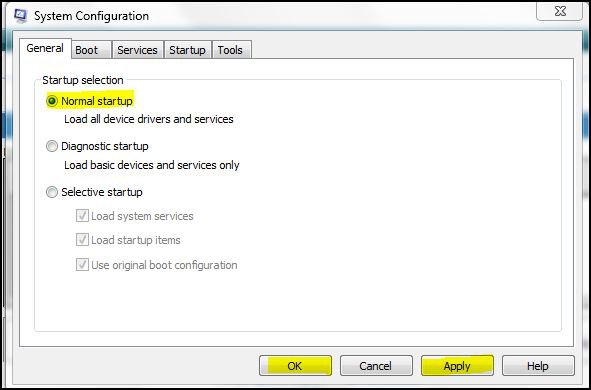The width and height of the screenshot is (591, 390).
Task: Go to the Tools tab
Action: tap(231, 50)
